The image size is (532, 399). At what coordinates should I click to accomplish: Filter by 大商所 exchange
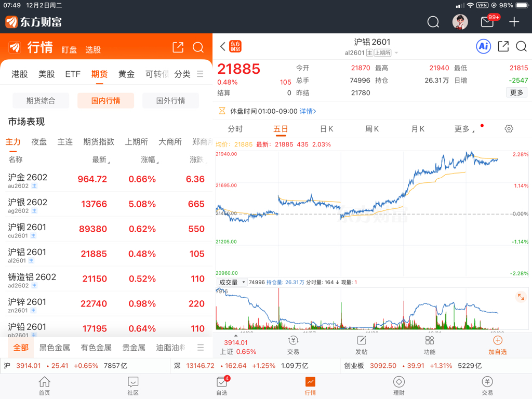(170, 142)
